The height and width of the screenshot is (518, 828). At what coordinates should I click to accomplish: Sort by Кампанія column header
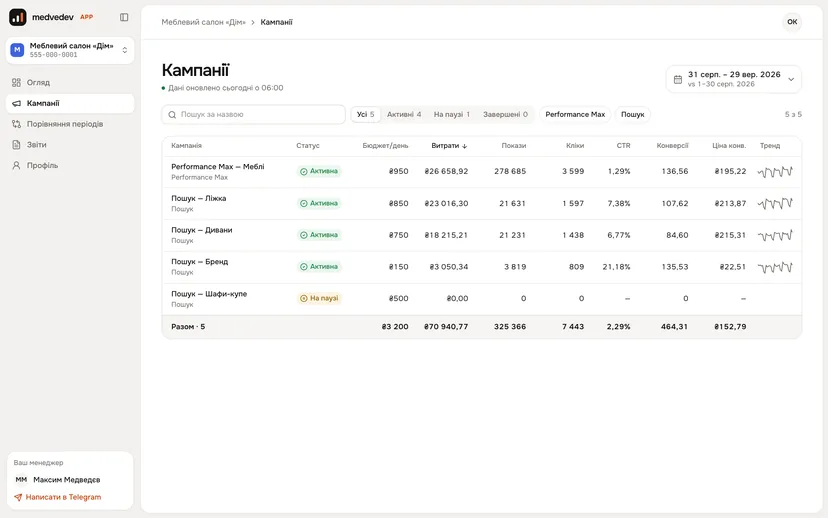186,146
